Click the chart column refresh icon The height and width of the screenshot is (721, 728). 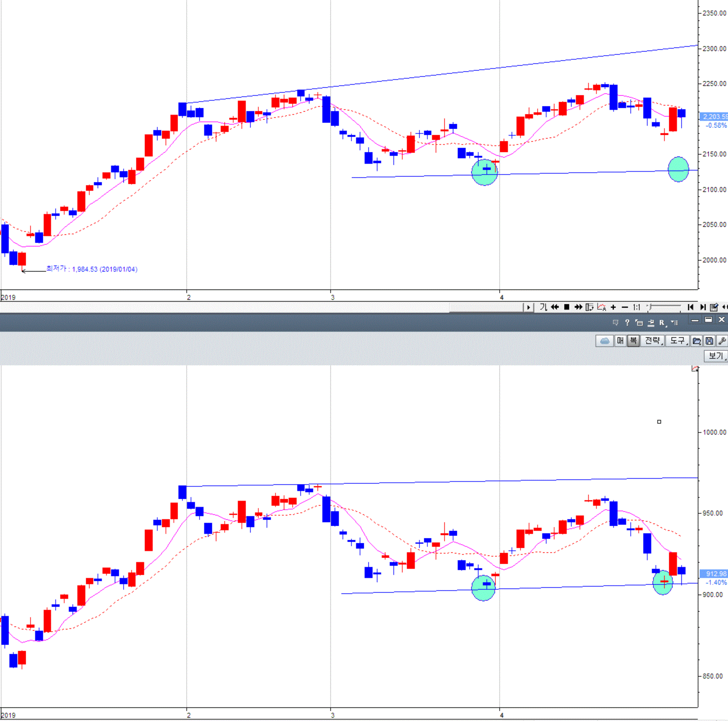pyautogui.click(x=590, y=307)
